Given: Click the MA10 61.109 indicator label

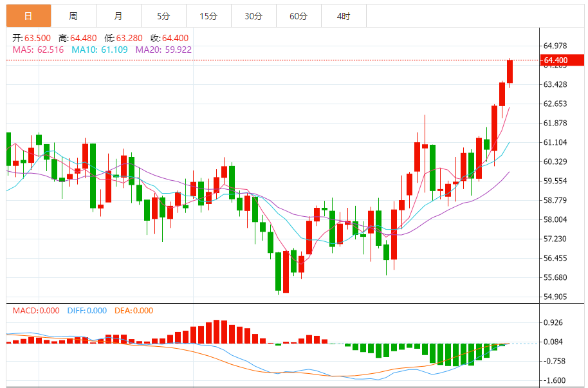Looking at the screenshot, I should (x=99, y=50).
